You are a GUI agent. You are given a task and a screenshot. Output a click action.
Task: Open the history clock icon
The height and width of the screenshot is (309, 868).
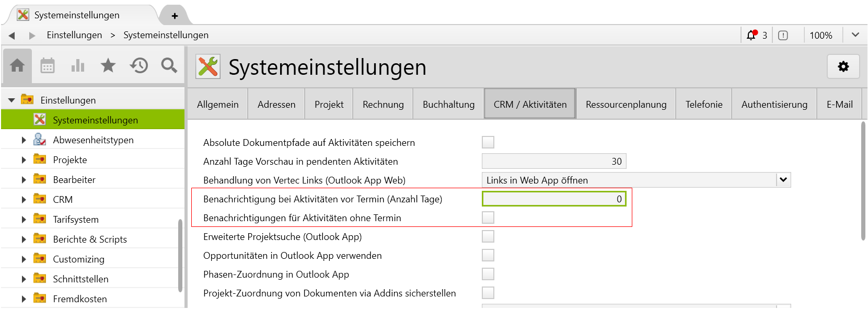click(x=139, y=65)
